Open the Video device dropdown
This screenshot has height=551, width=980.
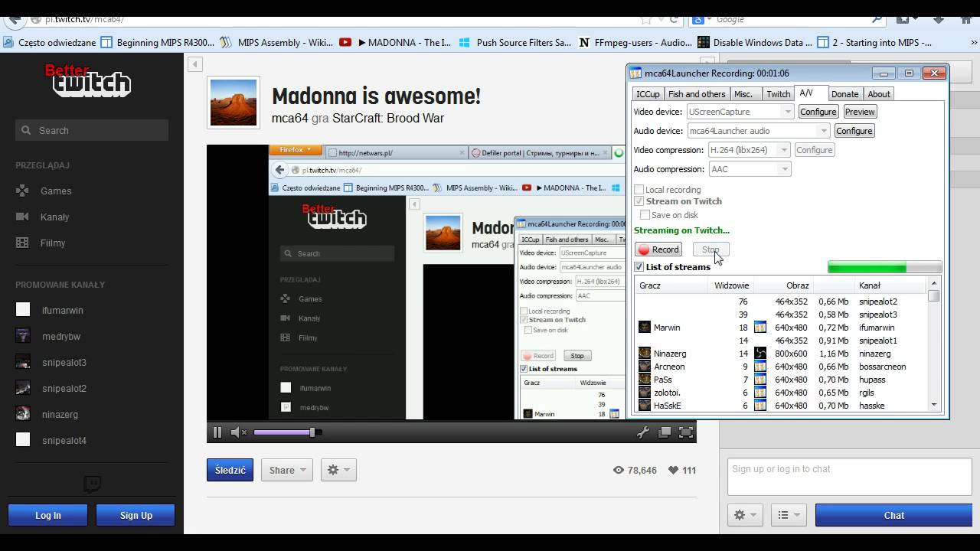pos(741,112)
